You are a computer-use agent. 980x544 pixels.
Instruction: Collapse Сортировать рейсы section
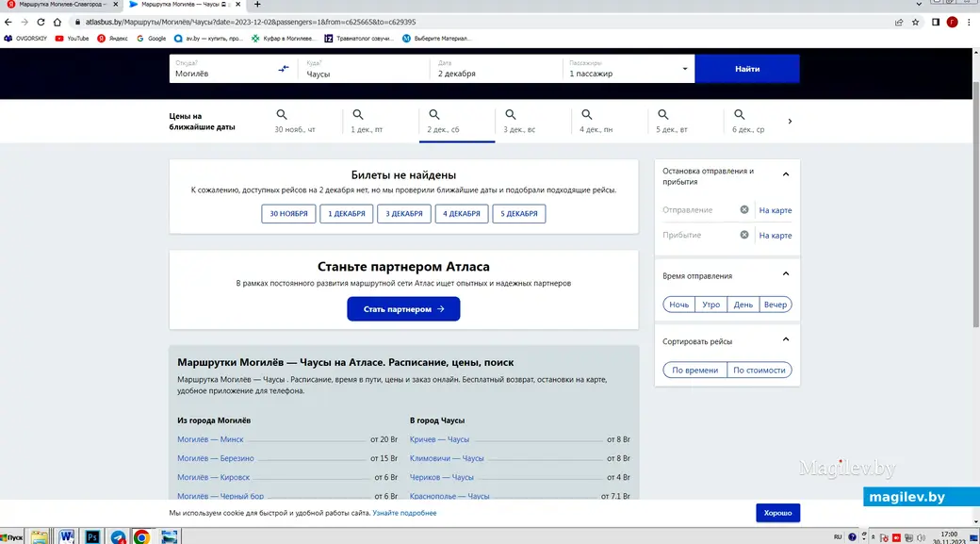(x=786, y=340)
